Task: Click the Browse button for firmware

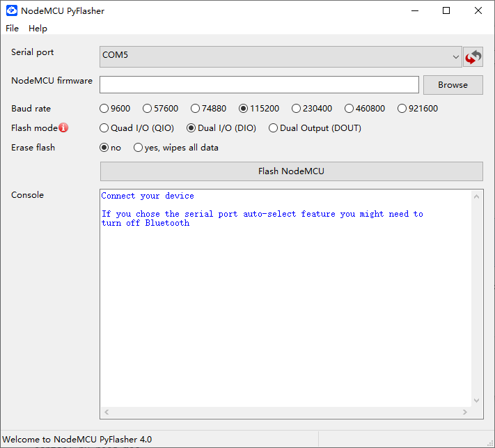Action: click(x=453, y=85)
